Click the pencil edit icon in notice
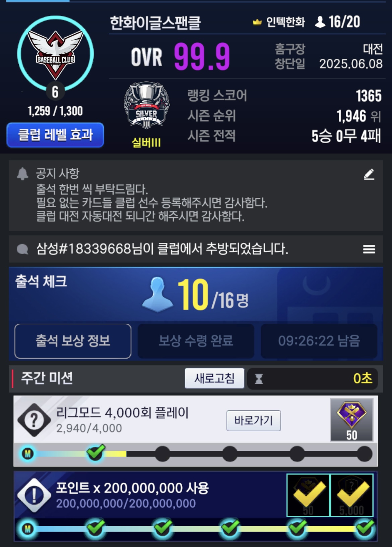The height and width of the screenshot is (547, 392). (369, 174)
